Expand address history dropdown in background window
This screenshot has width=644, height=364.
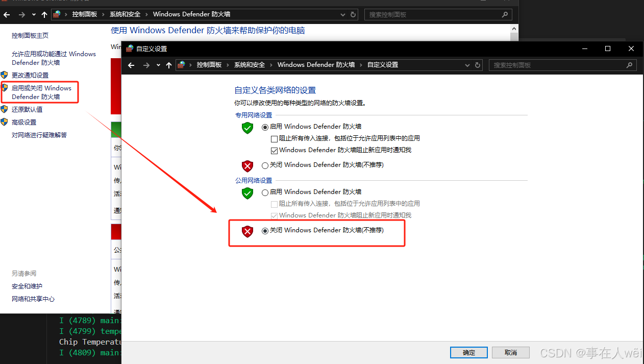tap(342, 15)
